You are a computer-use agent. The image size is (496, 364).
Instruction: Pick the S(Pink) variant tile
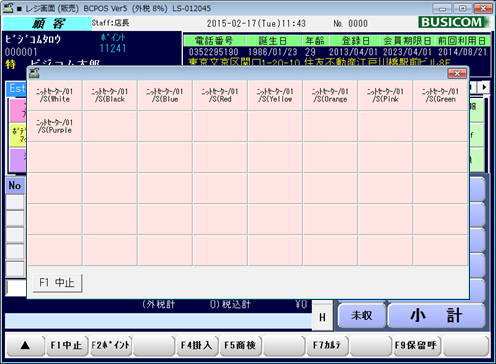385,95
